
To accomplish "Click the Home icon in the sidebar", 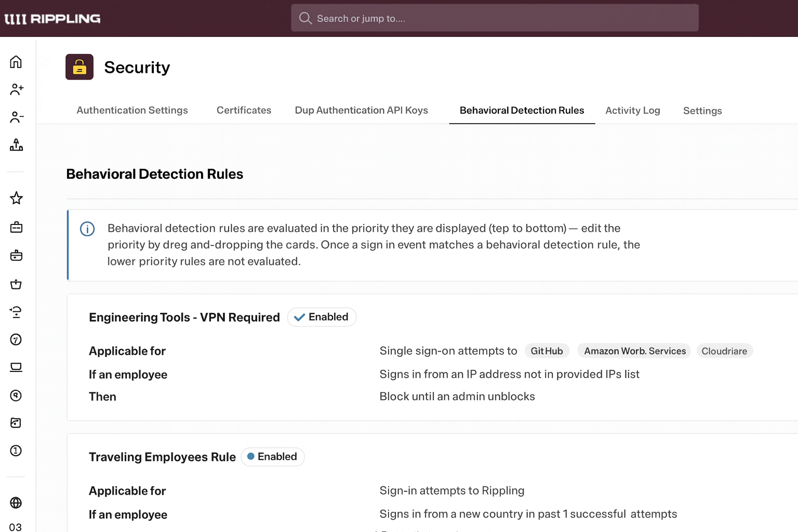I will click(16, 62).
